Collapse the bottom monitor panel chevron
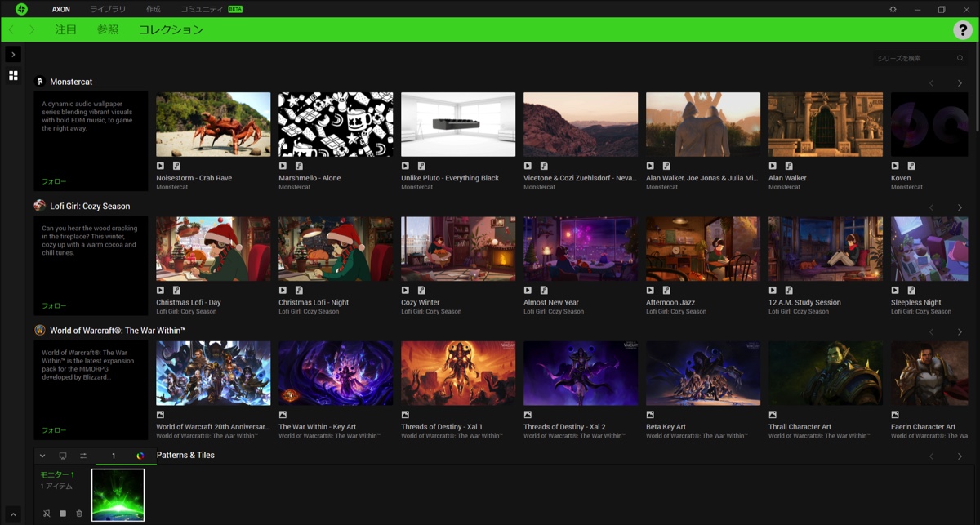This screenshot has height=525, width=980. 42,456
